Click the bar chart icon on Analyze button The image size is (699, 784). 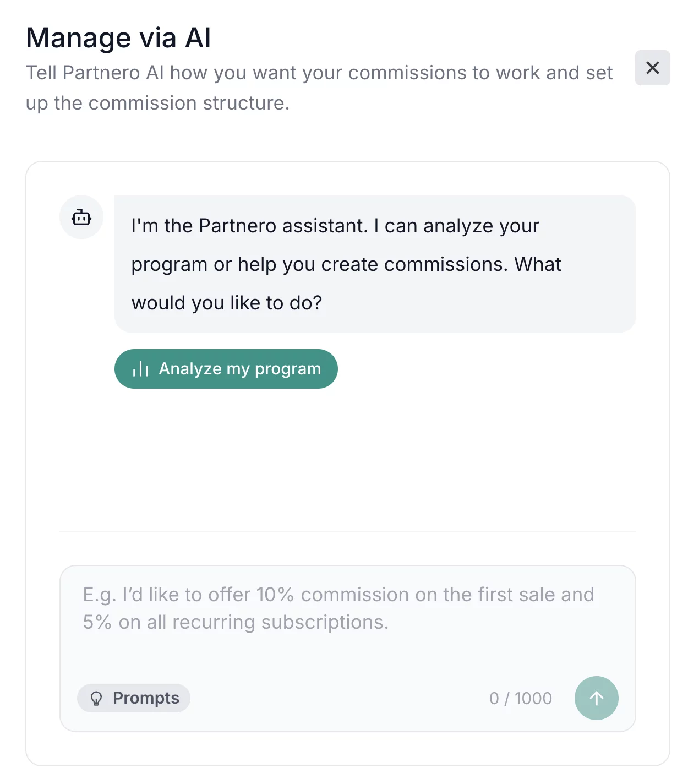[x=141, y=369]
